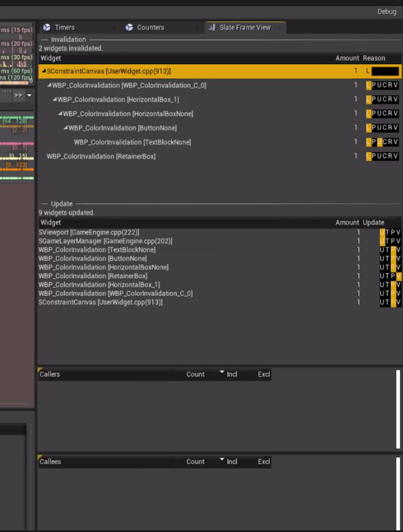Click the Callees panel vertical scrollbar
The width and height of the screenshot is (403, 532).
point(398,494)
